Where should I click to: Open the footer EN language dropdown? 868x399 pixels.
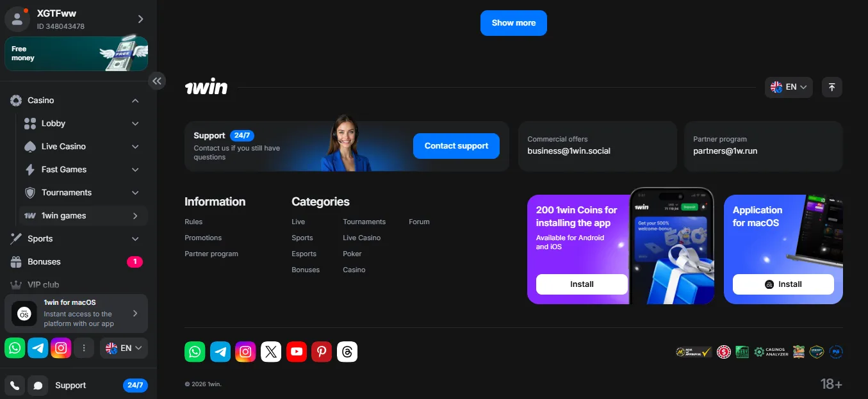click(789, 87)
